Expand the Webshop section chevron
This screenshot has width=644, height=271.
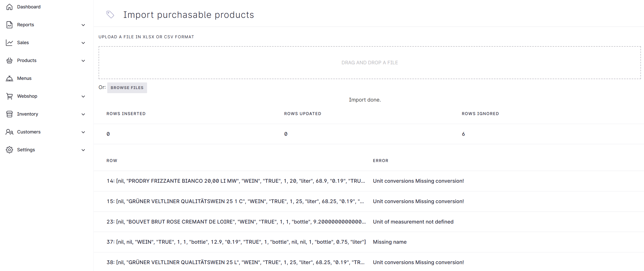tap(83, 96)
